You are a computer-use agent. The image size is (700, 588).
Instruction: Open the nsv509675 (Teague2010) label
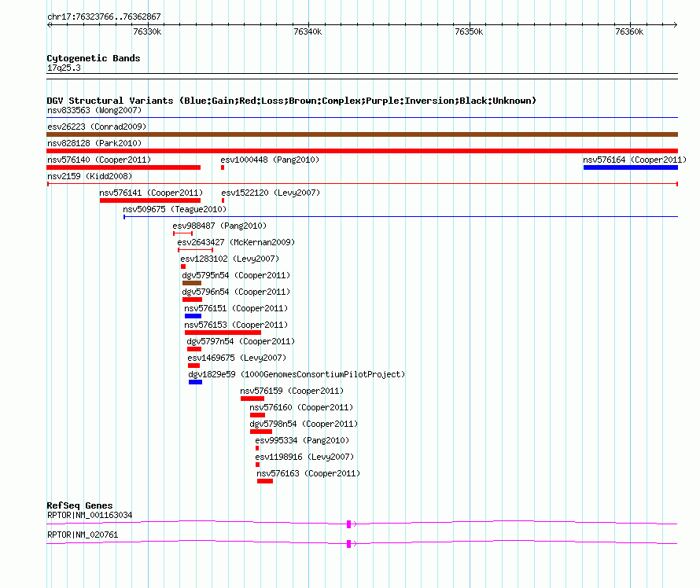coord(175,209)
